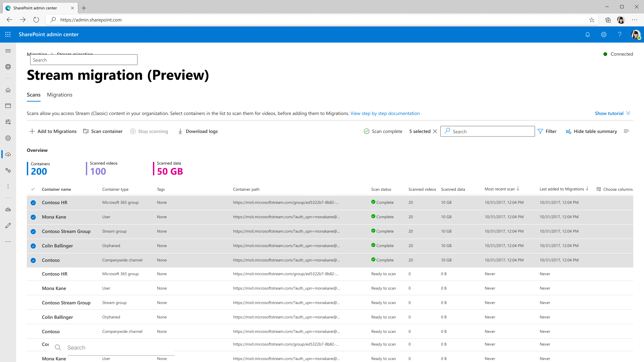The image size is (644, 362).
Task: Click the Scan container icon
Action: click(86, 131)
